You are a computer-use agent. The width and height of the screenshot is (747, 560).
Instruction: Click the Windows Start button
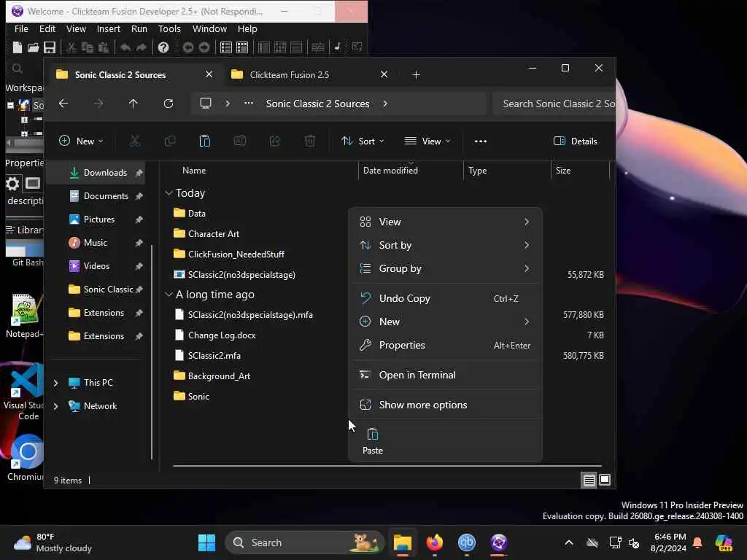pos(206,542)
